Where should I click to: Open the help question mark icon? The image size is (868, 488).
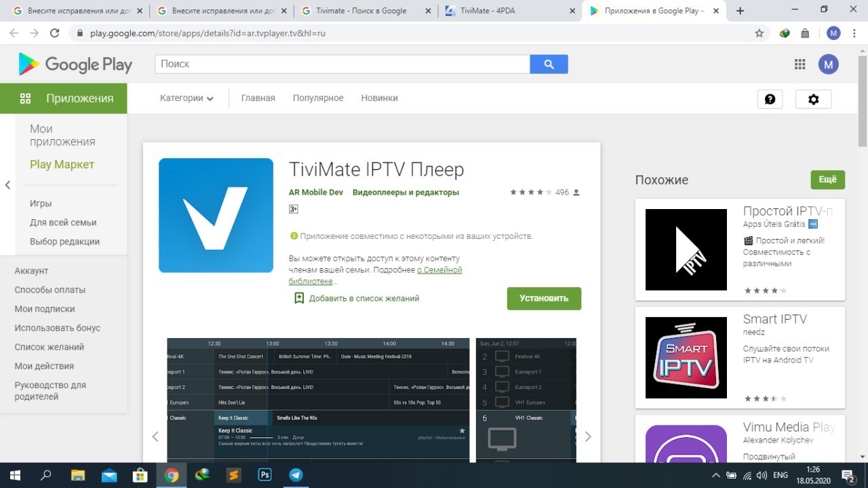pyautogui.click(x=770, y=99)
